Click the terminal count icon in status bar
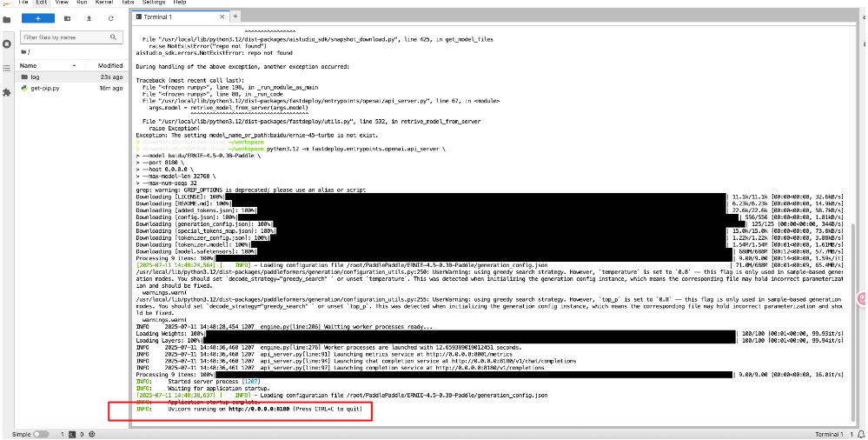868x440 pixels. pos(71,435)
